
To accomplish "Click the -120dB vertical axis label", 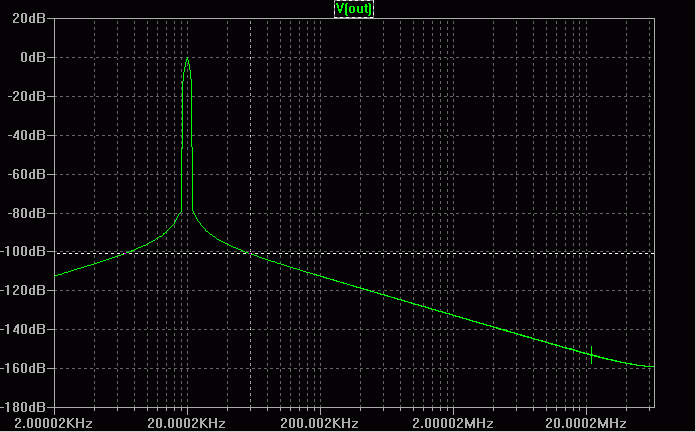I will click(x=23, y=290).
